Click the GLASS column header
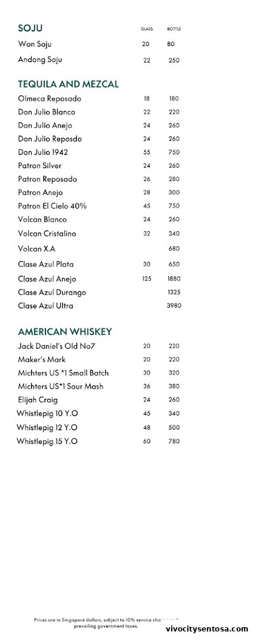This screenshot has width=260, height=644. tap(147, 29)
